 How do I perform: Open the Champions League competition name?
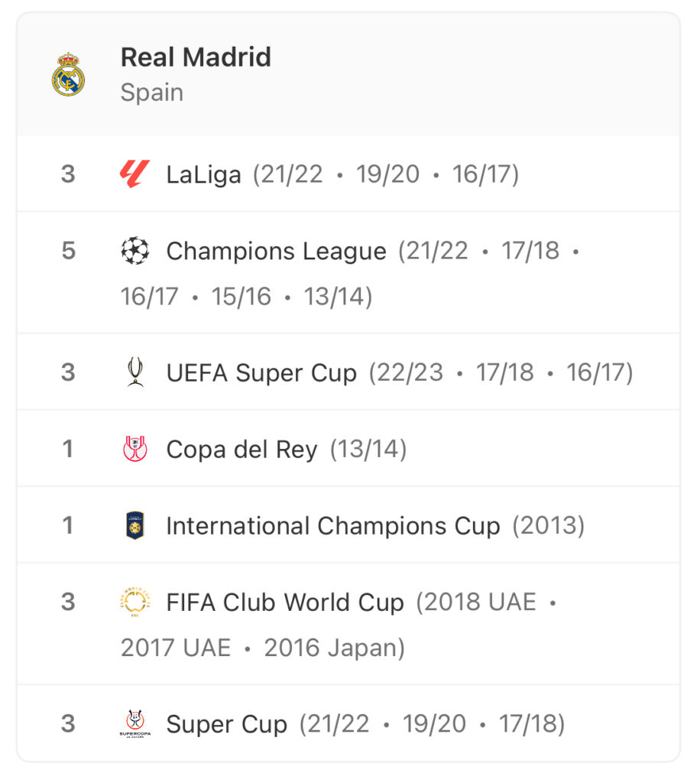point(277,251)
